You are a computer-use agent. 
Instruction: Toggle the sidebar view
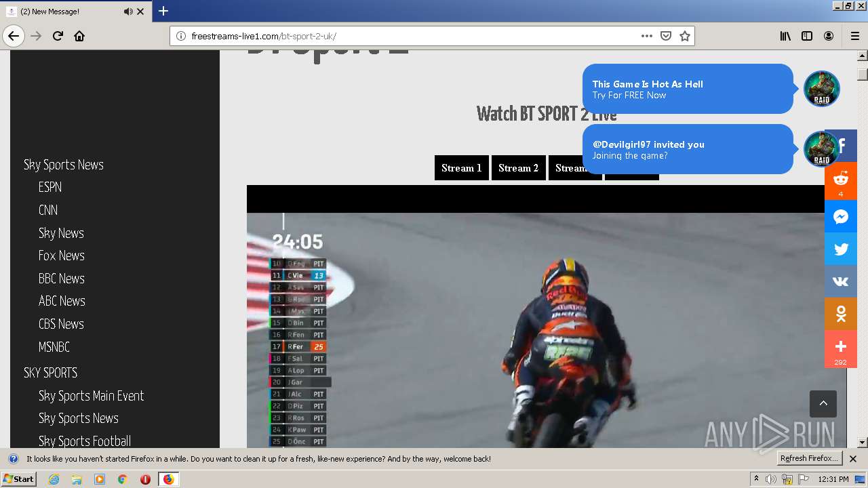(807, 36)
